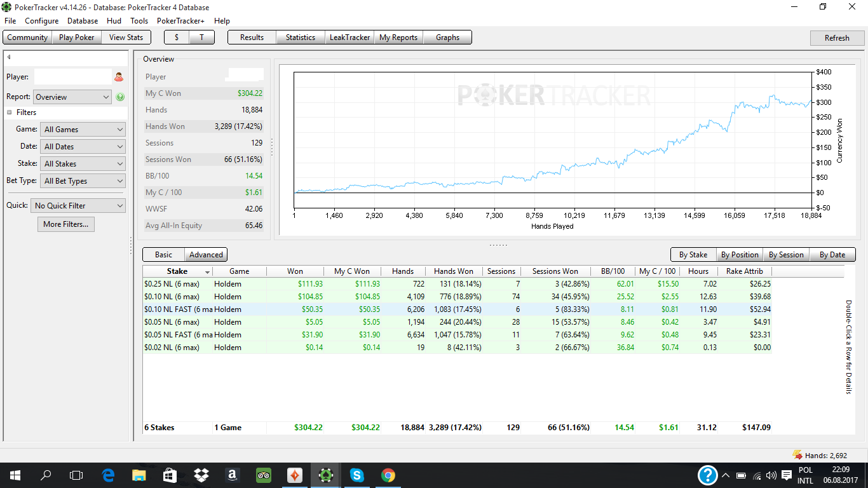Collapse the Filters section
This screenshot has width=868, height=488.
click(10, 112)
